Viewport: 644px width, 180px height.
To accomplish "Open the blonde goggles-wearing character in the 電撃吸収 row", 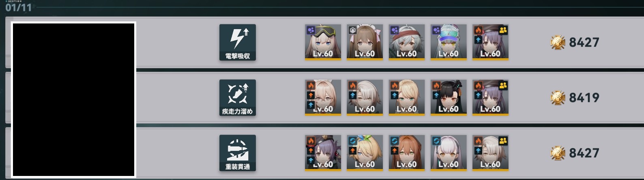I will pyautogui.click(x=323, y=42).
